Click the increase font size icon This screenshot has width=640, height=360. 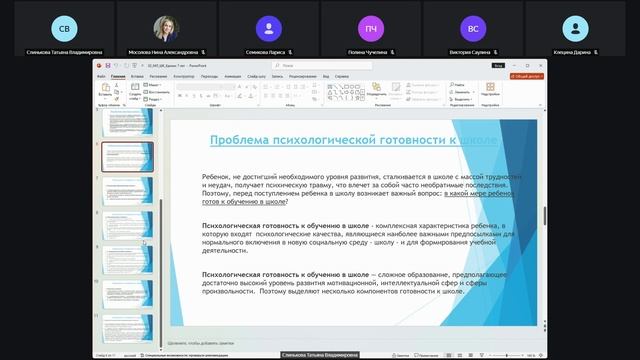(239, 87)
